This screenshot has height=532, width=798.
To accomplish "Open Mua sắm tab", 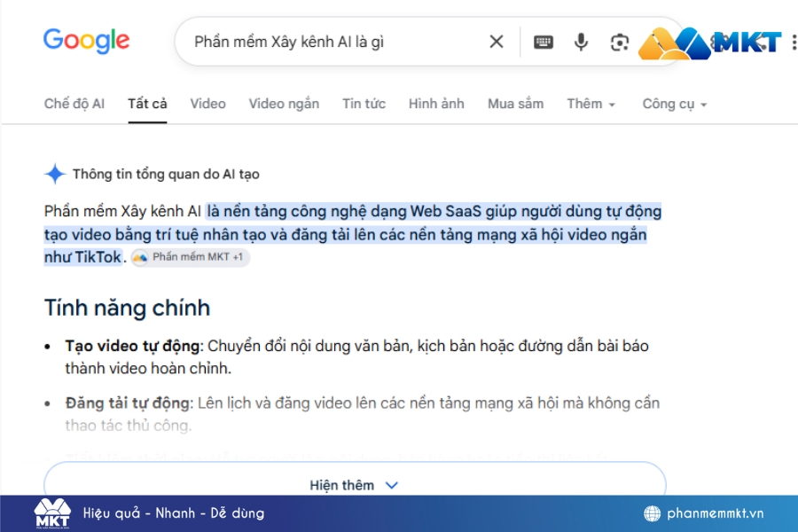I will click(515, 104).
